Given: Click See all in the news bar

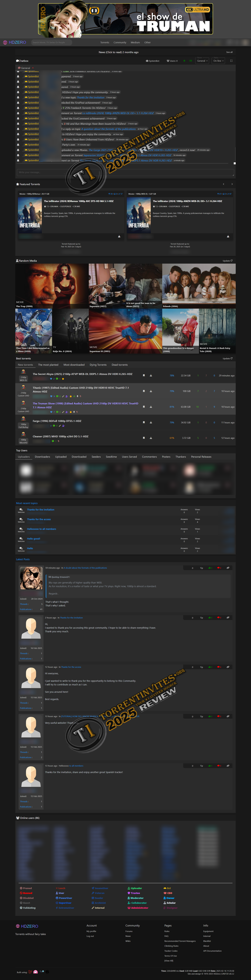Looking at the screenshot, I should click(x=229, y=52).
